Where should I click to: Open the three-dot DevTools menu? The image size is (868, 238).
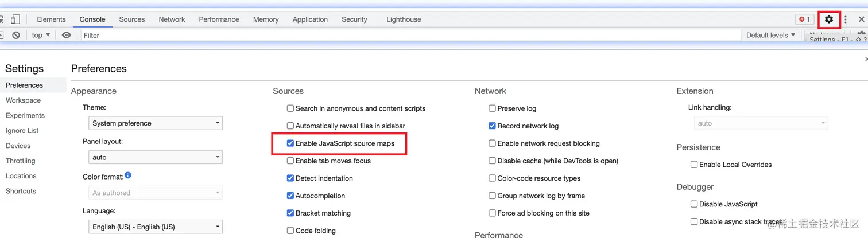click(x=846, y=19)
